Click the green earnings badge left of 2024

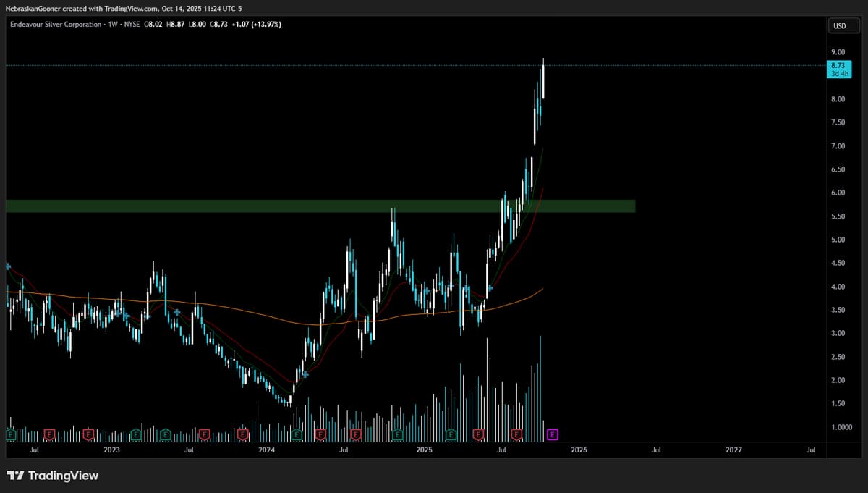coord(166,434)
